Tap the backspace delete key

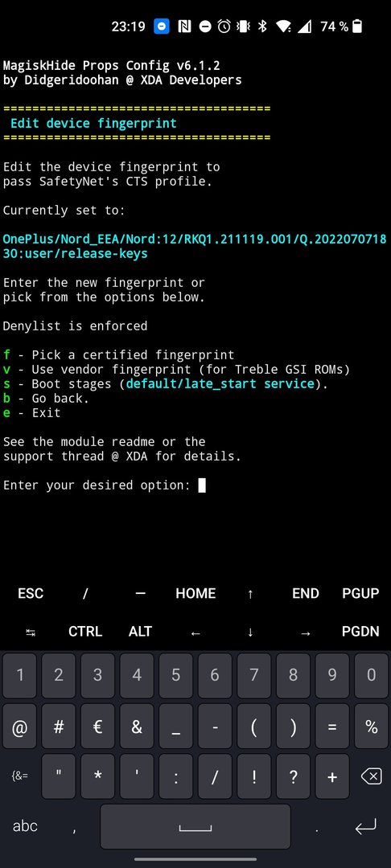click(371, 776)
